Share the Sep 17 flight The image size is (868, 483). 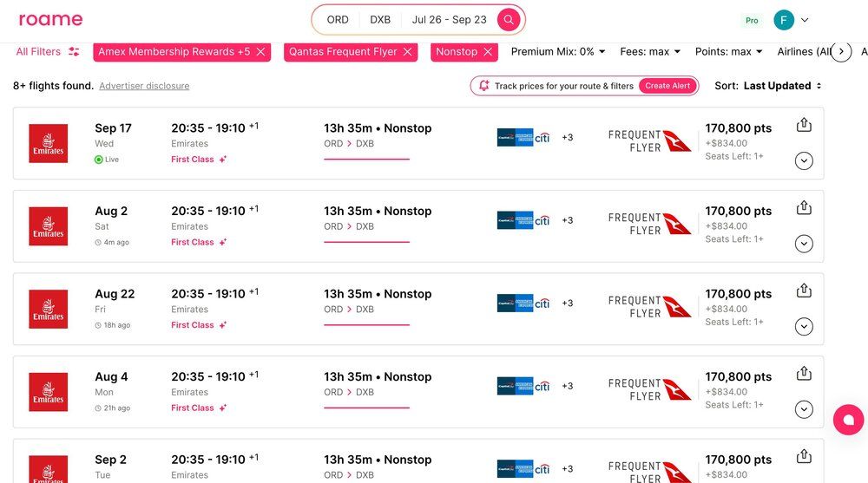(x=804, y=125)
